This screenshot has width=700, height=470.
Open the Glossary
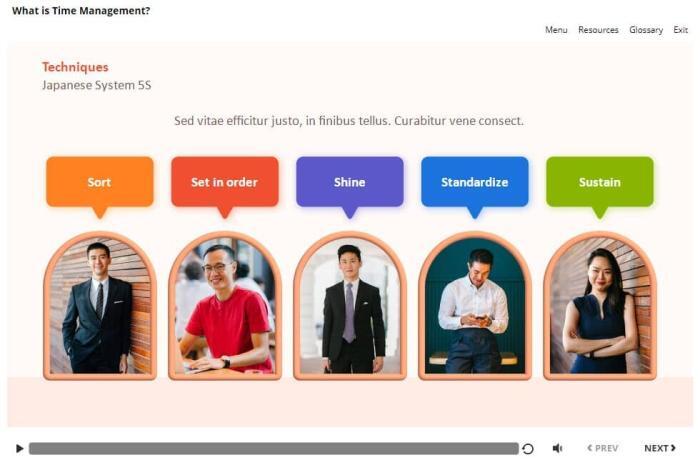[x=646, y=30]
